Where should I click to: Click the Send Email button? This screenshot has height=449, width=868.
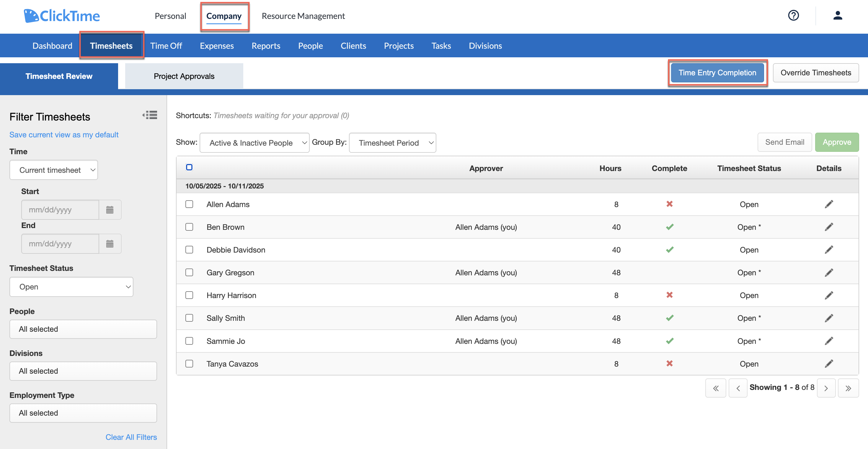coord(785,142)
